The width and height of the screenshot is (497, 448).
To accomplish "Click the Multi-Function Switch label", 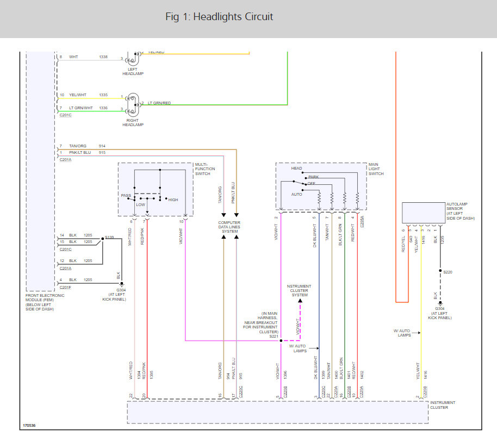I will click(x=204, y=168).
